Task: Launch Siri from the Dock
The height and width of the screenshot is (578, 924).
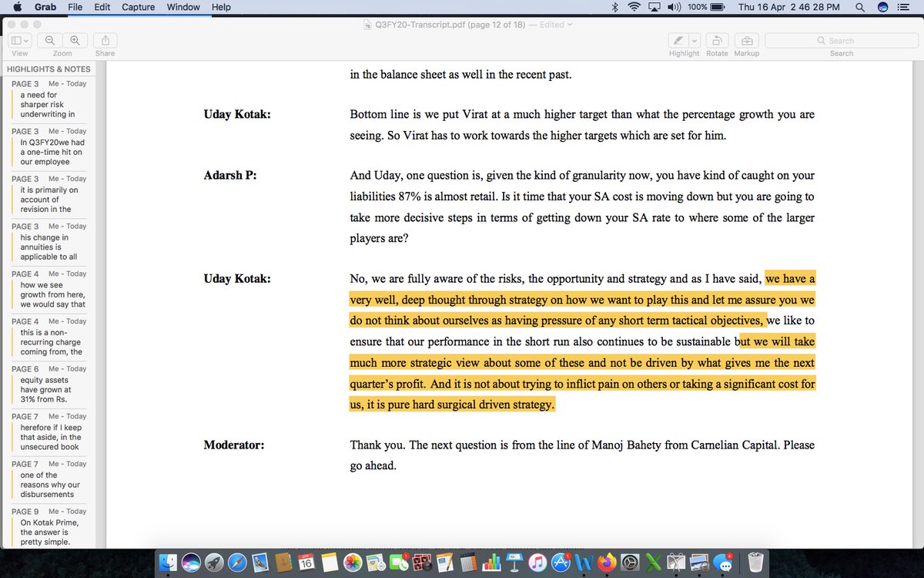Action: point(191,563)
